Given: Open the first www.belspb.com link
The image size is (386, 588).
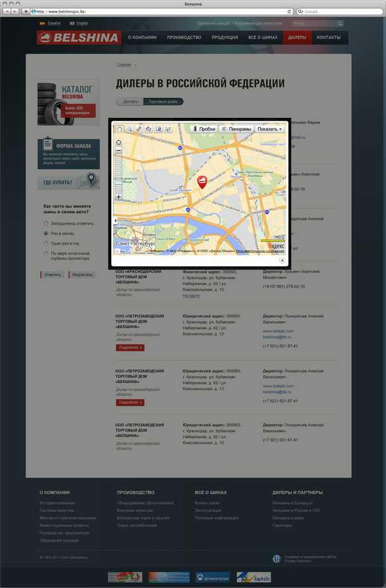Looking at the screenshot, I should click(x=278, y=331).
